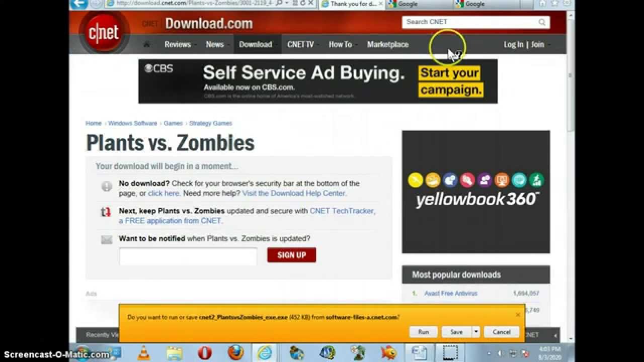Screen dimensions: 644x362
Task: Go to Marketplace in navbar
Action: (x=388, y=45)
